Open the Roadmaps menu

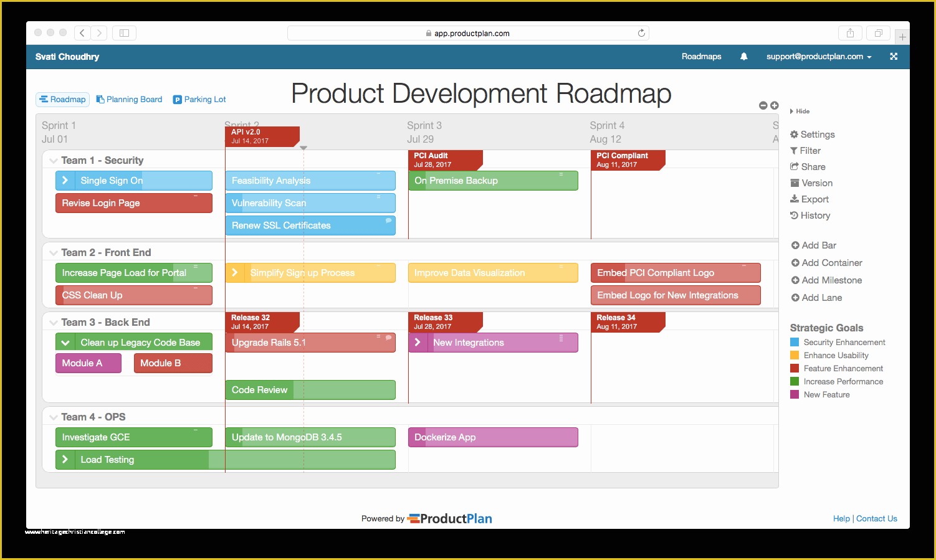(701, 57)
